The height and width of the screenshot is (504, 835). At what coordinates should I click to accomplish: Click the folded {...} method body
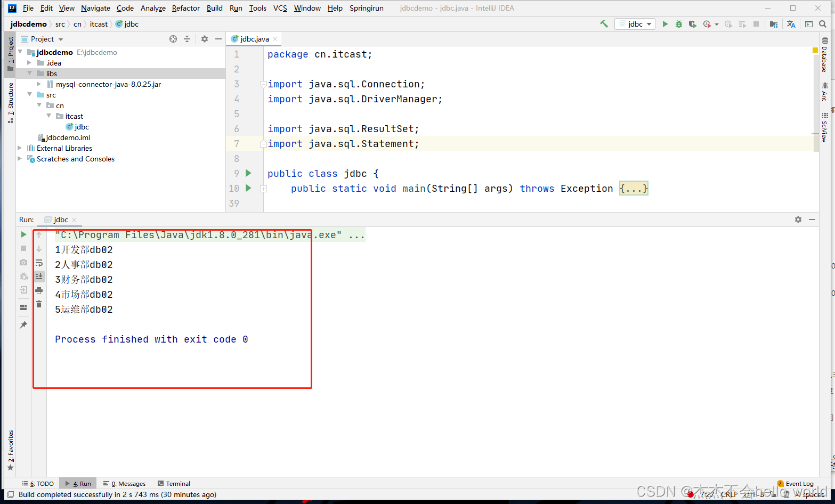[634, 189]
